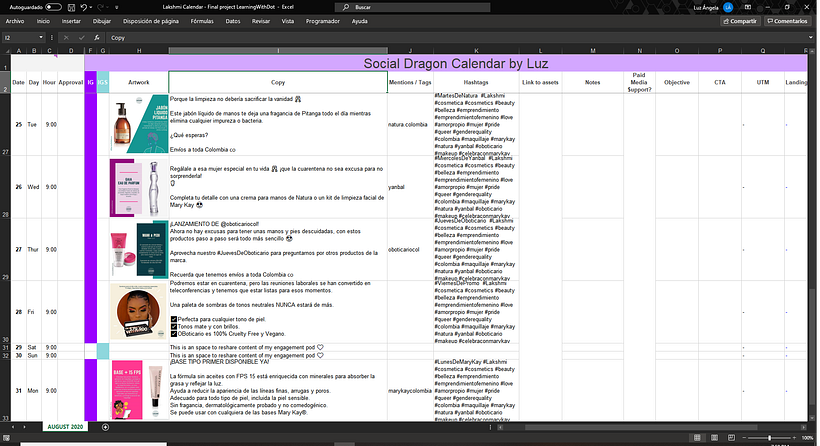Click the Comentarios button
Screen dimensions: 820x446
[x=787, y=21]
